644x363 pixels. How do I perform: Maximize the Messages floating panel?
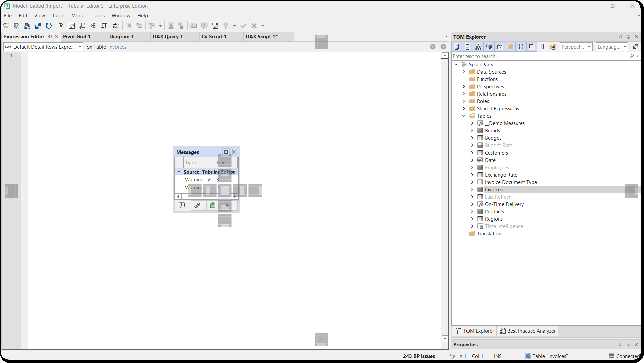(x=226, y=152)
